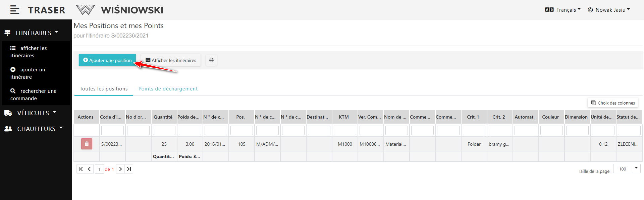
Task: Go to previous page arrow
Action: click(x=89, y=169)
